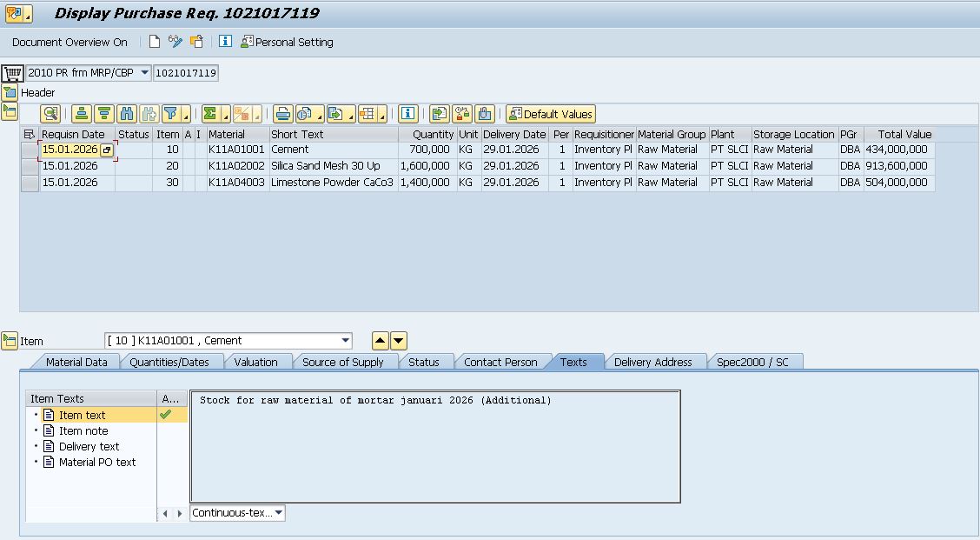
Task: Click Document Overview On
Action: click(70, 42)
